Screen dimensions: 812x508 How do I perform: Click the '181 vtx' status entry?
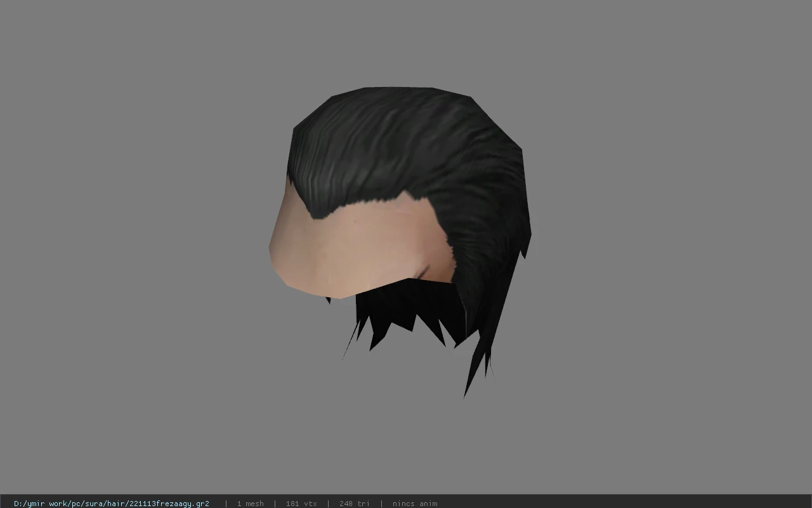(x=301, y=504)
